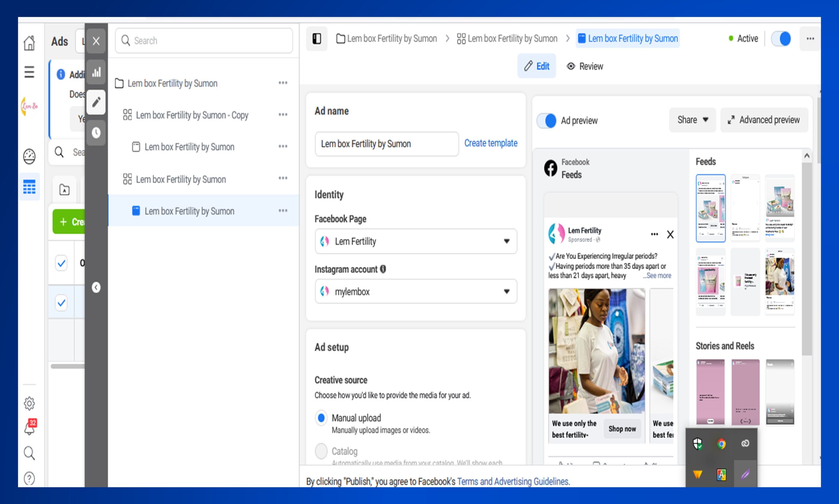The height and width of the screenshot is (504, 839).
Task: Toggle the Ad preview switch
Action: (x=546, y=121)
